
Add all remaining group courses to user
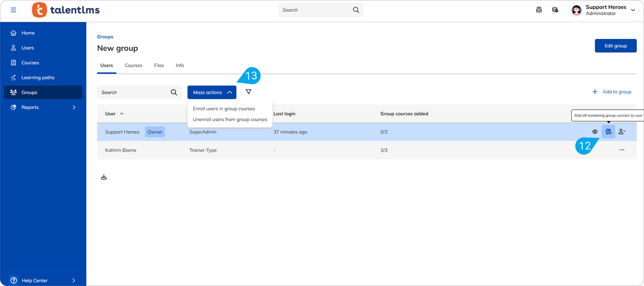(x=608, y=132)
